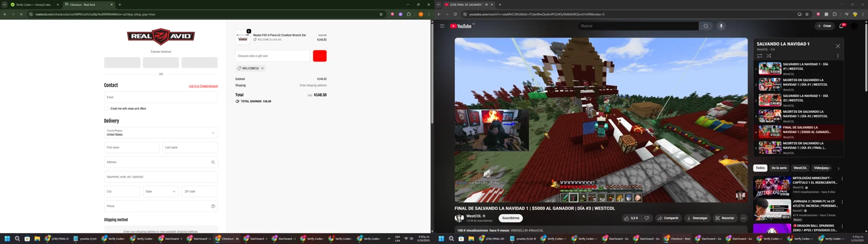Open the Crear button on YouTube
Image resolution: width=868 pixels, height=244 pixels.
(824, 26)
